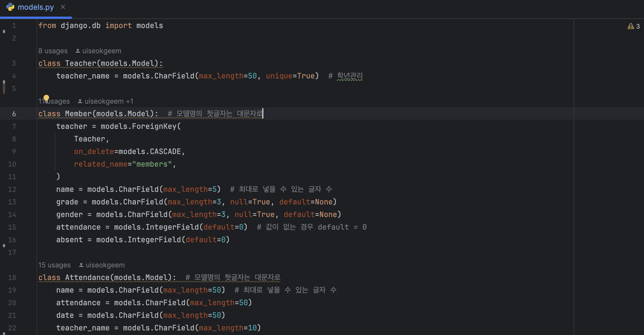Select the models.py tab
The height and width of the screenshot is (335, 644).
coord(35,7)
